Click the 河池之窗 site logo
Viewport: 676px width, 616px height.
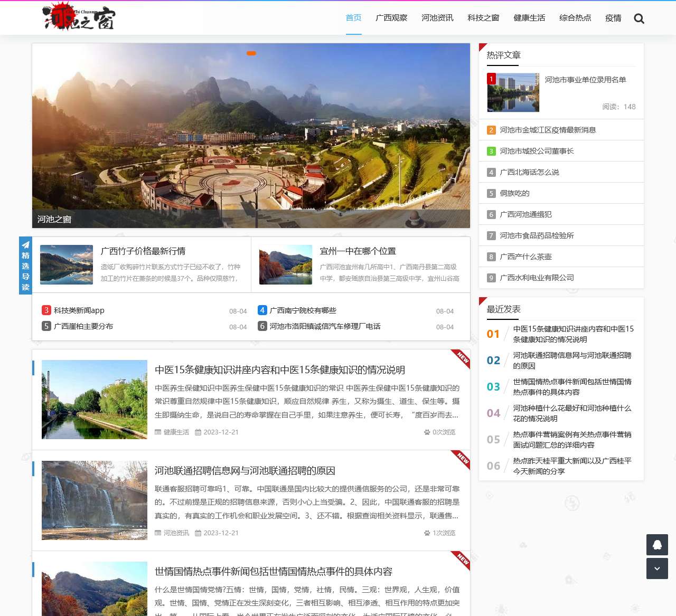pyautogui.click(x=79, y=16)
